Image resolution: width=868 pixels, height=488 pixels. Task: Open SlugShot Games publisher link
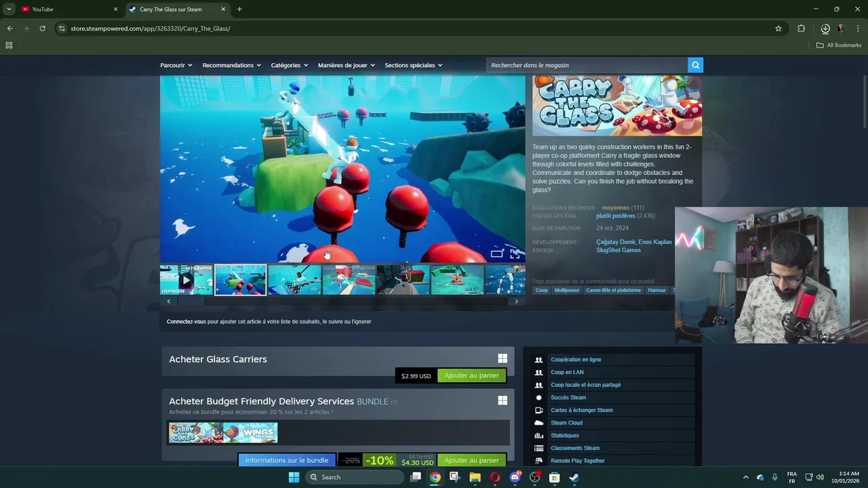(x=618, y=250)
